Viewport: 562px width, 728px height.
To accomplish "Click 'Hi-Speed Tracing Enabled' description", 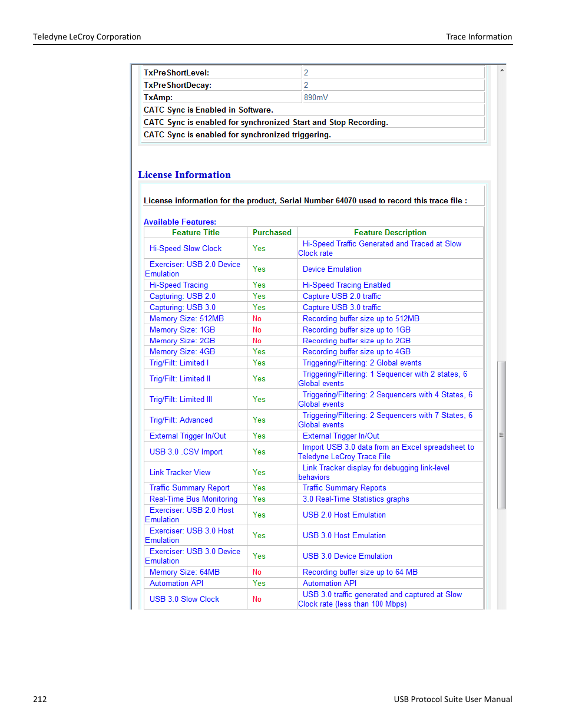I will [346, 285].
